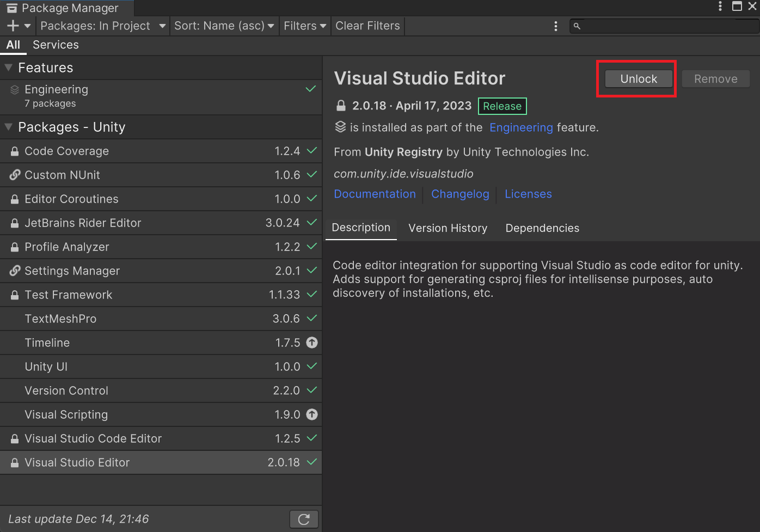Image resolution: width=760 pixels, height=532 pixels.
Task: Click the Remove button
Action: tap(715, 79)
